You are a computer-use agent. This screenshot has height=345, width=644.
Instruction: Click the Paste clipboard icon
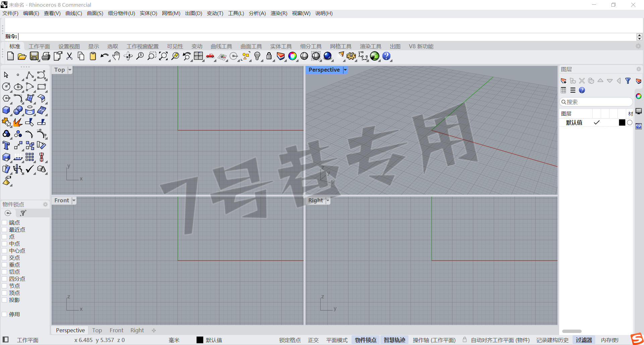[93, 56]
